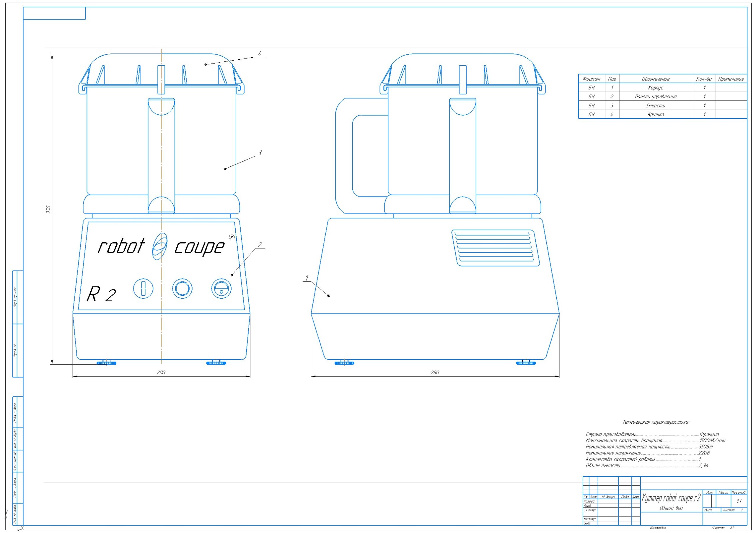Click the 'coupe' word on the front panel
The width and height of the screenshot is (756, 533).
pyautogui.click(x=199, y=248)
